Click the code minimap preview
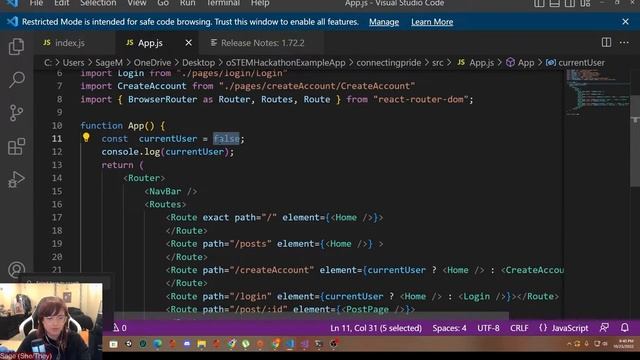The width and height of the screenshot is (640, 360). (x=597, y=92)
